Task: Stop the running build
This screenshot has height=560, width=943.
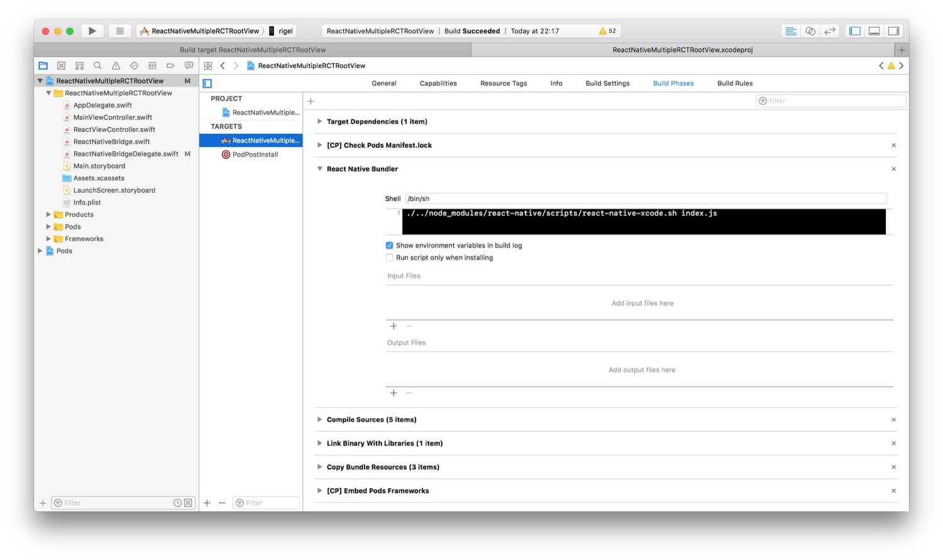Action: [x=119, y=31]
